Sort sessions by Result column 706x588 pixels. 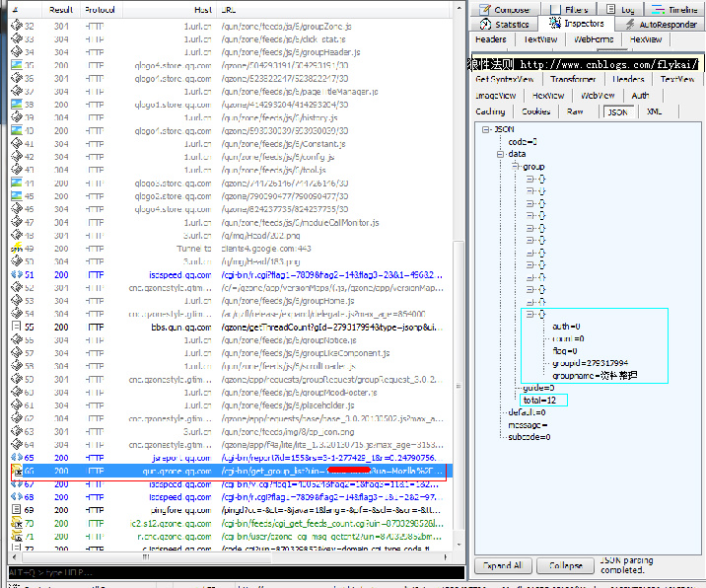(61, 10)
